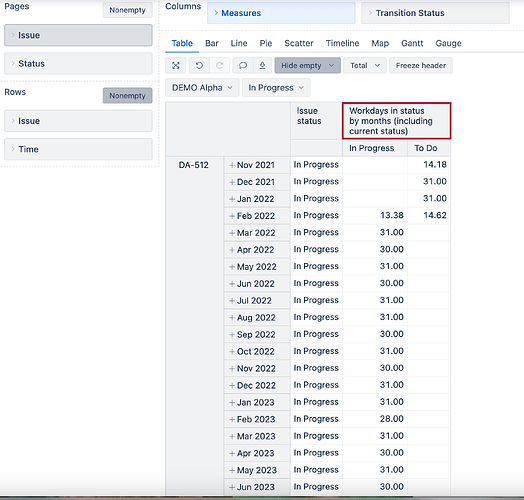This screenshot has width=524, height=500.
Task: Switch to the Timeline tab
Action: [x=342, y=43]
